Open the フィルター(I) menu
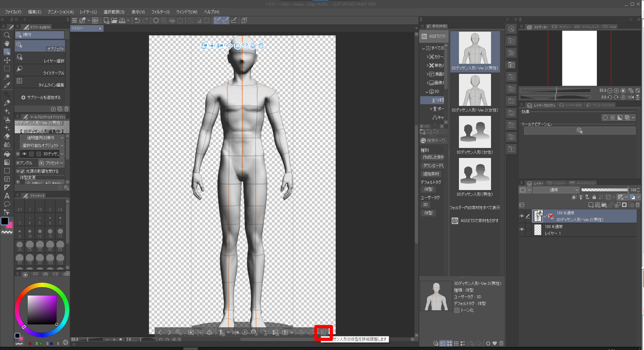644x350 pixels. pos(160,11)
